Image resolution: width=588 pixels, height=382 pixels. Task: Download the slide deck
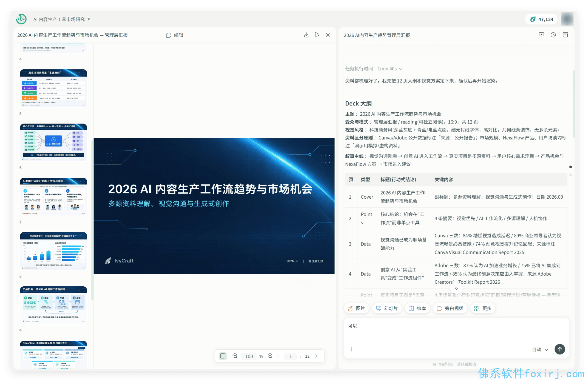click(307, 35)
